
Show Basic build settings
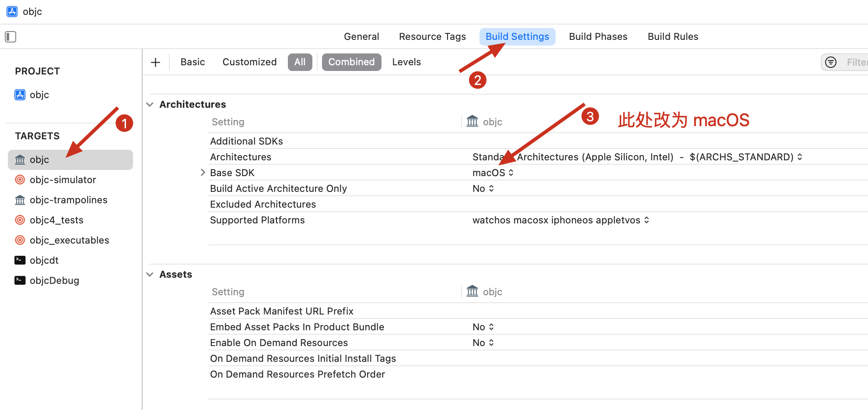click(x=192, y=62)
